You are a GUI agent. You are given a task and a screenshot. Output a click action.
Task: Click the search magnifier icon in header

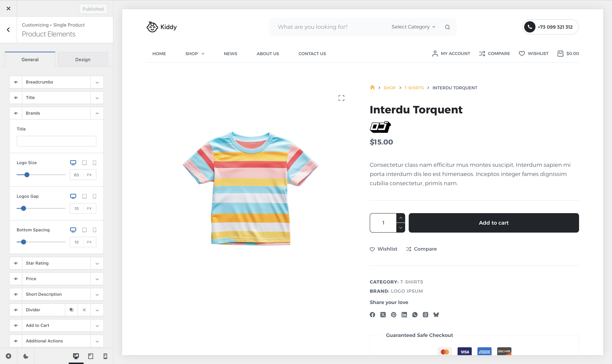coord(447,27)
